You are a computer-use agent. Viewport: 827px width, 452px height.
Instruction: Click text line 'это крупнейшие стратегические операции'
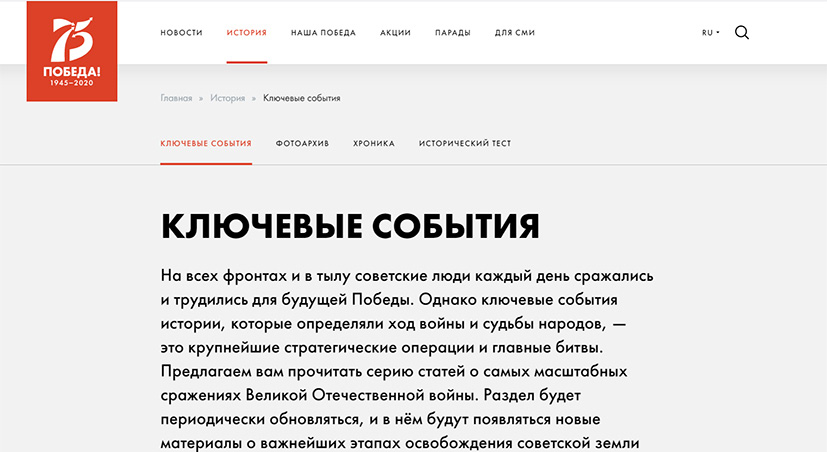(382, 348)
